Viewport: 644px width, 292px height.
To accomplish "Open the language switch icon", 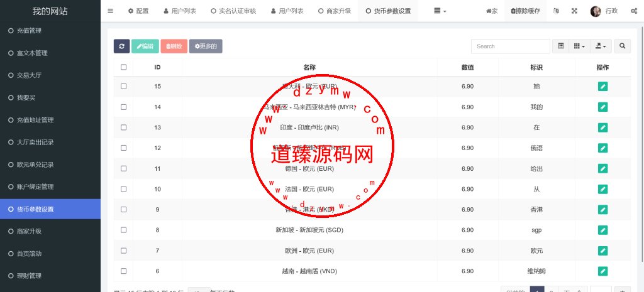I will [556, 11].
